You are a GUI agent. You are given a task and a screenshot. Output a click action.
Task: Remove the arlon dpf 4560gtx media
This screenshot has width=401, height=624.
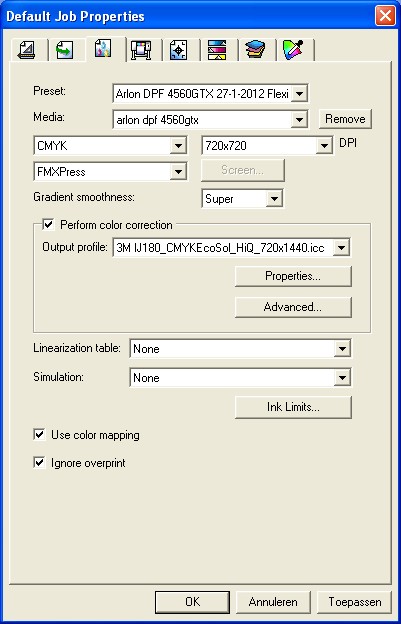click(x=345, y=119)
